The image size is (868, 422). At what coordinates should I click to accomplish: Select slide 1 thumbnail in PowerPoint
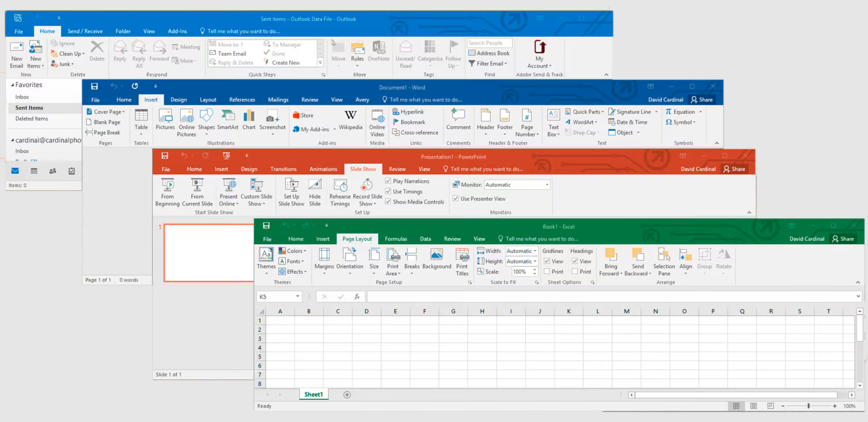coord(209,253)
